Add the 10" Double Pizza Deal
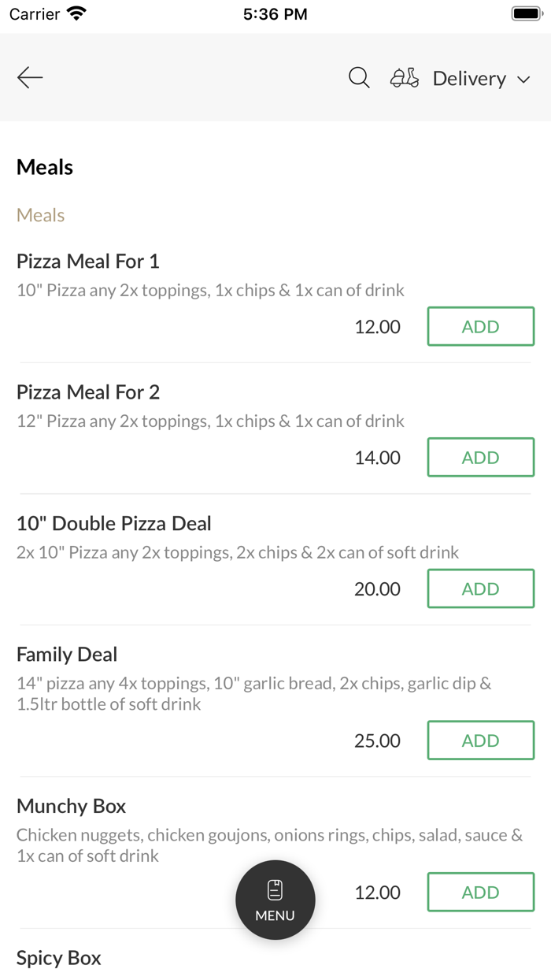Viewport: 551px width, 980px height. tap(480, 588)
